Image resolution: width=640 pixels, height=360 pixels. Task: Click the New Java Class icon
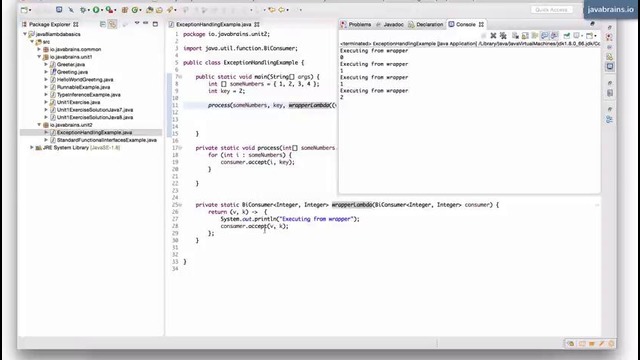134,10
